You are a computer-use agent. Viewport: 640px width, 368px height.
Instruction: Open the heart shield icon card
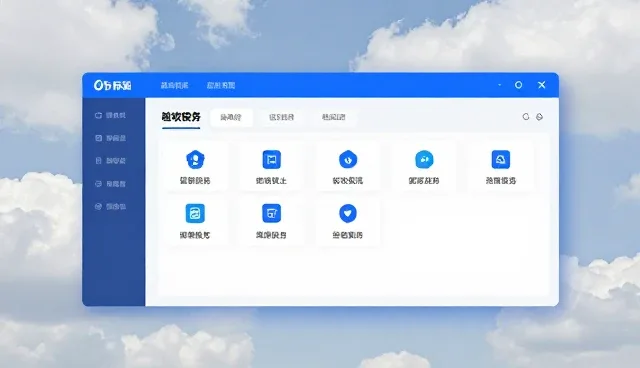(348, 221)
